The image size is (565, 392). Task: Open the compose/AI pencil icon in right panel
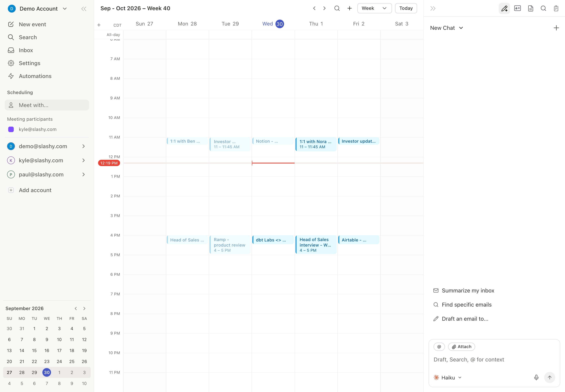tap(504, 9)
